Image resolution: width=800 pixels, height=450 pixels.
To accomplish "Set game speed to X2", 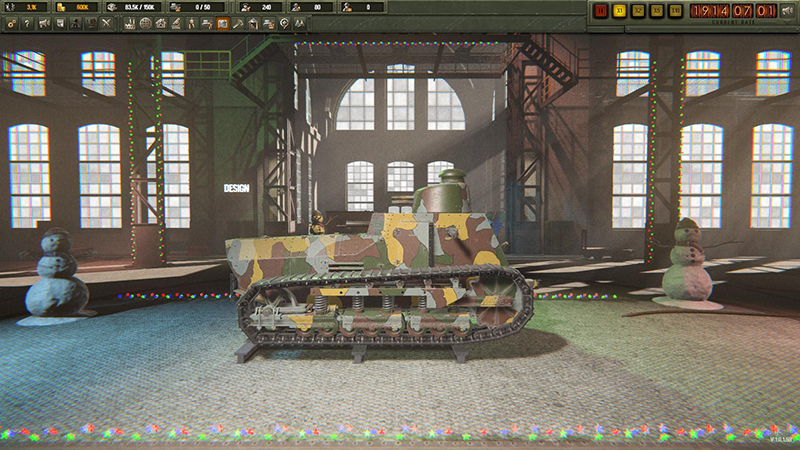I will click(638, 11).
